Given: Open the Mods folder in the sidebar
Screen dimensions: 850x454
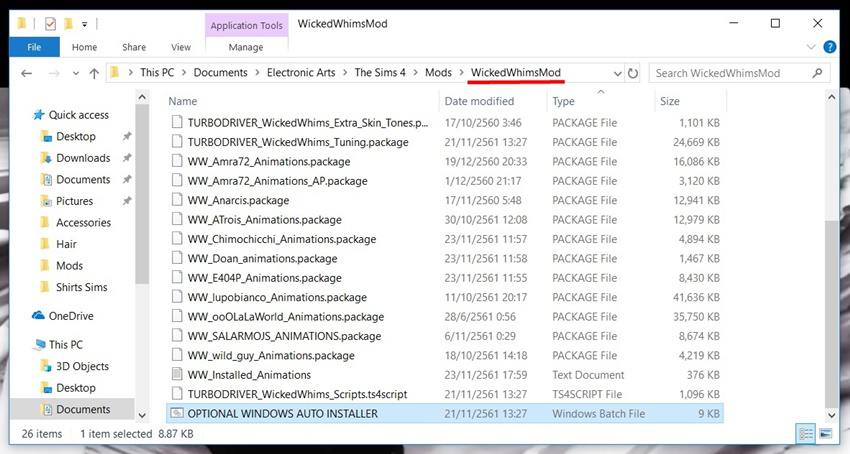Looking at the screenshot, I should click(x=69, y=266).
